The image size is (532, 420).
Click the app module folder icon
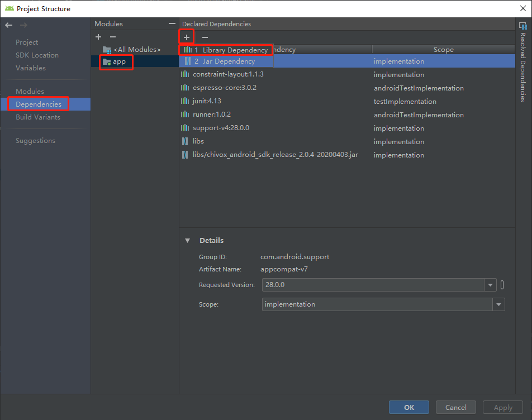point(107,61)
